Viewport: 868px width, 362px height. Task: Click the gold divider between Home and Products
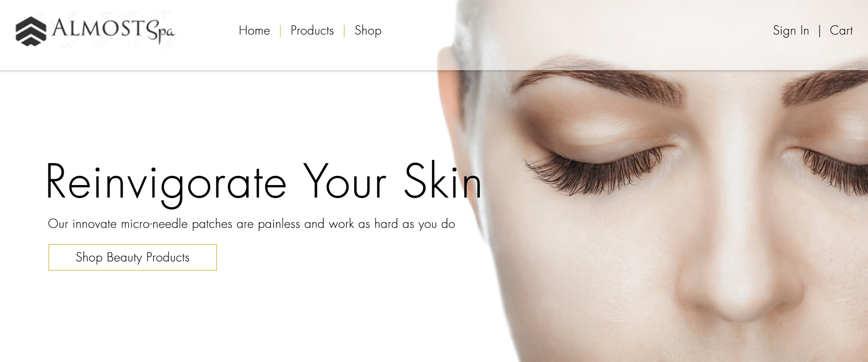coord(280,31)
